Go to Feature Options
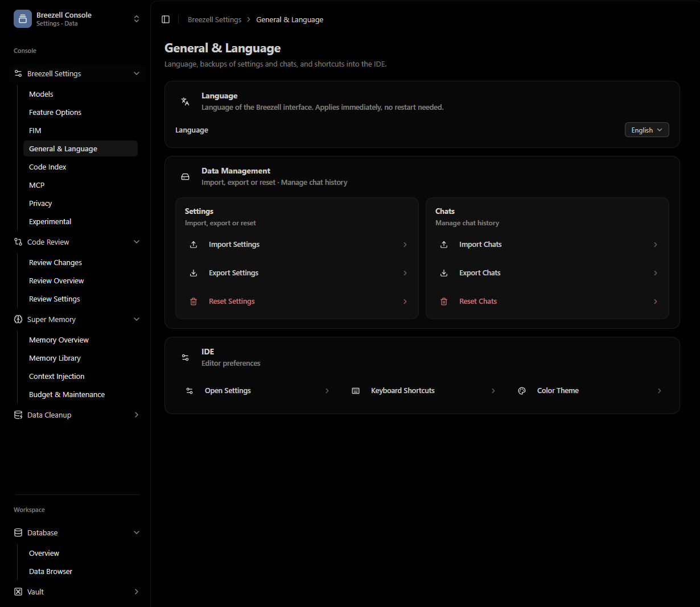 point(80,112)
